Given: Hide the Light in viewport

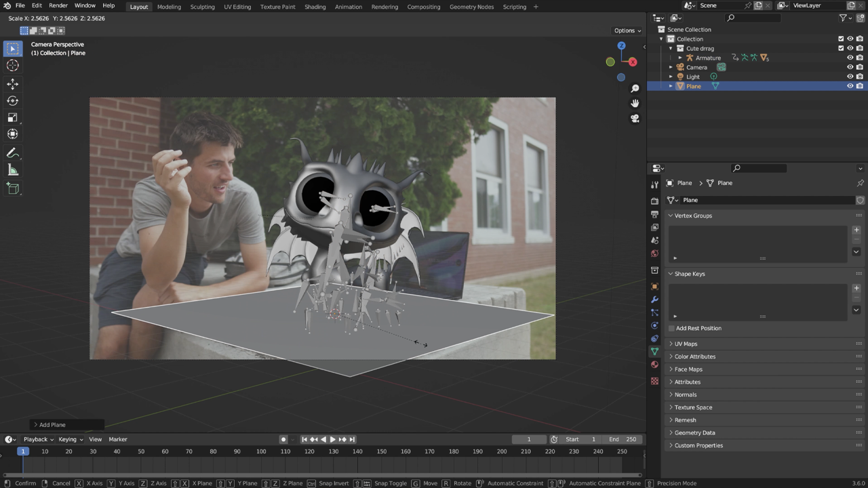Looking at the screenshot, I should coord(850,77).
